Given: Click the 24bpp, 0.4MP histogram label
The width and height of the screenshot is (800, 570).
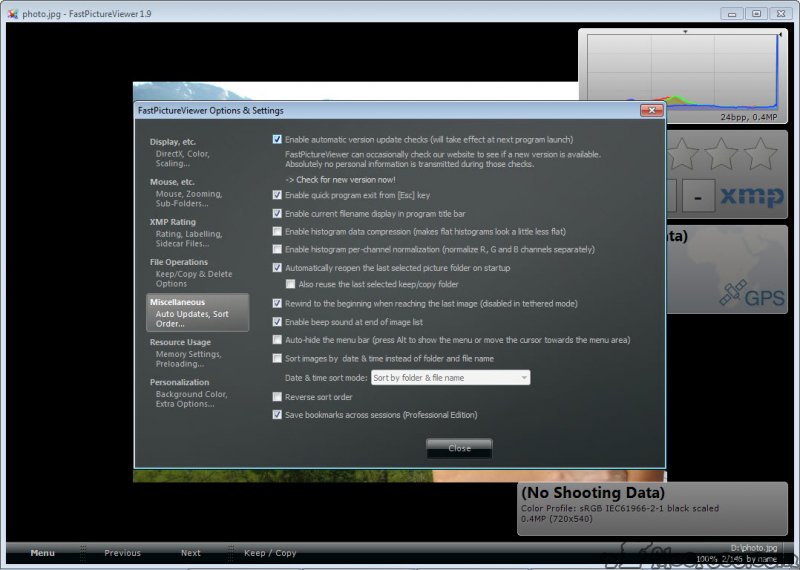Looking at the screenshot, I should click(748, 117).
